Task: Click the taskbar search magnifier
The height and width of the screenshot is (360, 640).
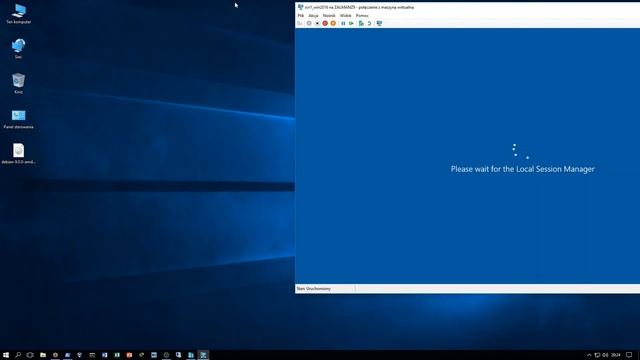Action: 18,355
